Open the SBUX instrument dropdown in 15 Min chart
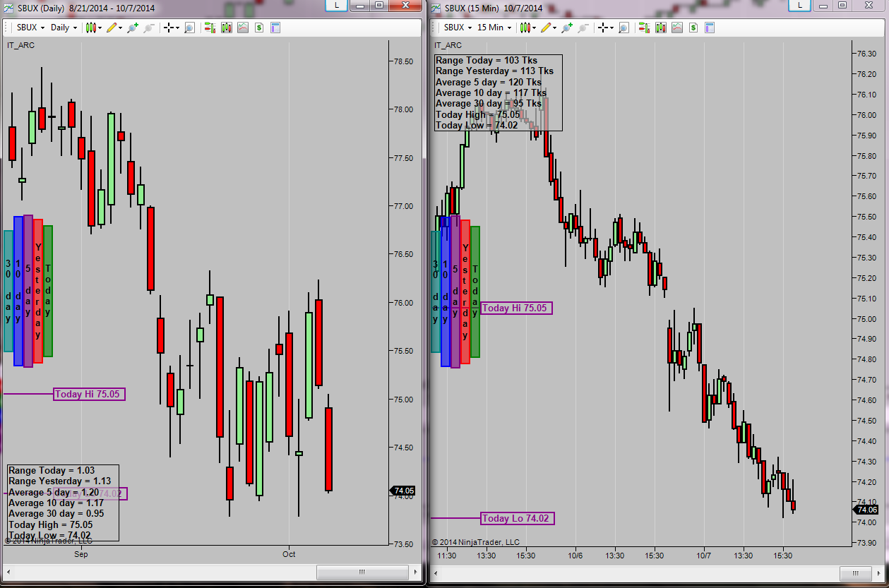The image size is (889, 588). 458,28
